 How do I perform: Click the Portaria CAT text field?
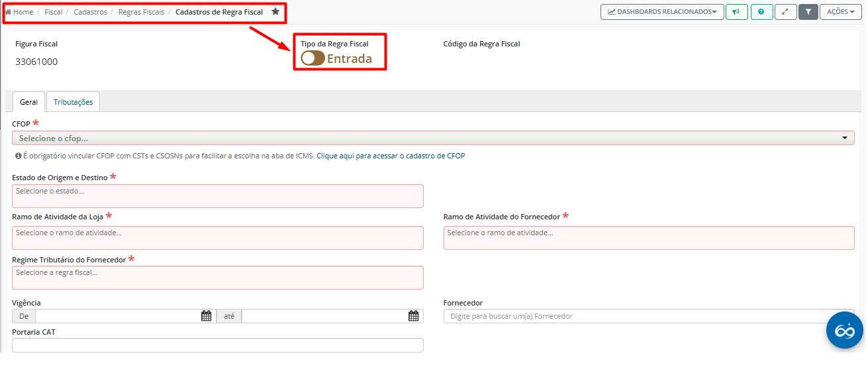point(217,345)
